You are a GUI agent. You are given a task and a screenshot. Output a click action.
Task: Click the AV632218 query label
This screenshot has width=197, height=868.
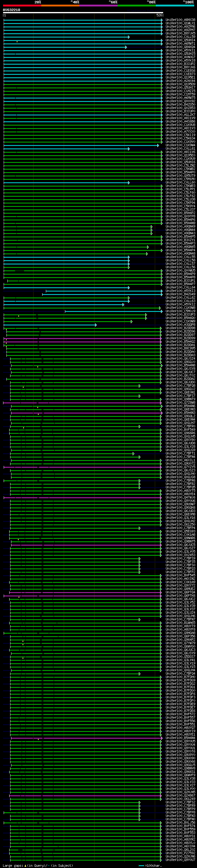pos(11,10)
